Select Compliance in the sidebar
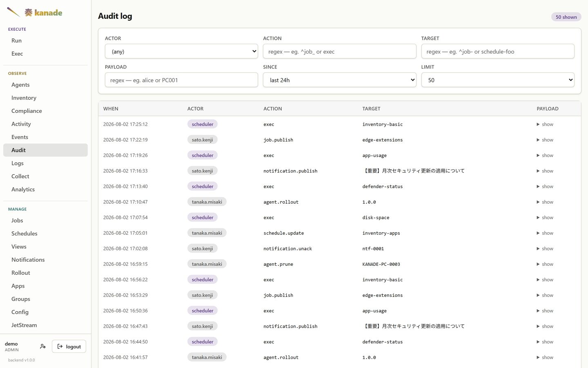 [x=45, y=111]
